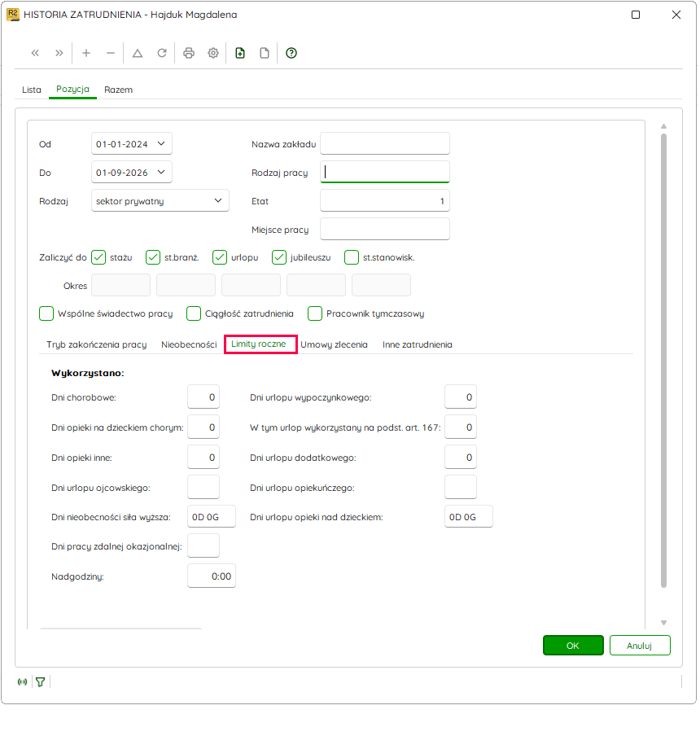The height and width of the screenshot is (736, 700).
Task: Click the filter funnel icon in status bar
Action: (x=41, y=682)
